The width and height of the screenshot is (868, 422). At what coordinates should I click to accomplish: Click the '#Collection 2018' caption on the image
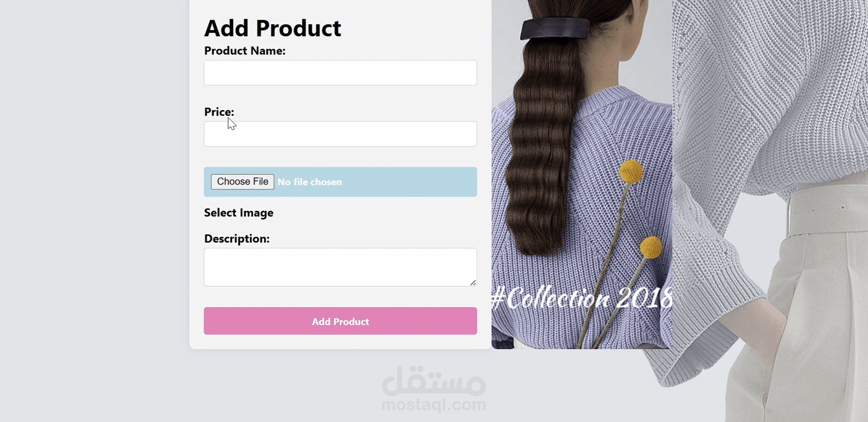pyautogui.click(x=582, y=298)
